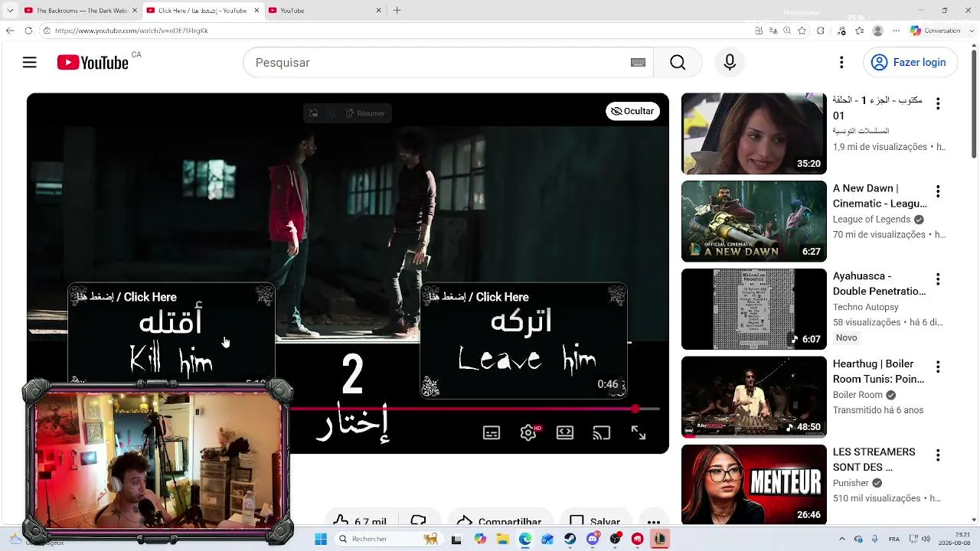Seek using the red video progress bar

pyautogui.click(x=475, y=409)
